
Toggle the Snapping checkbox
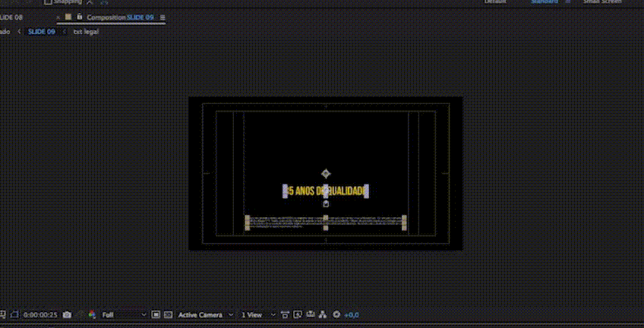48,2
